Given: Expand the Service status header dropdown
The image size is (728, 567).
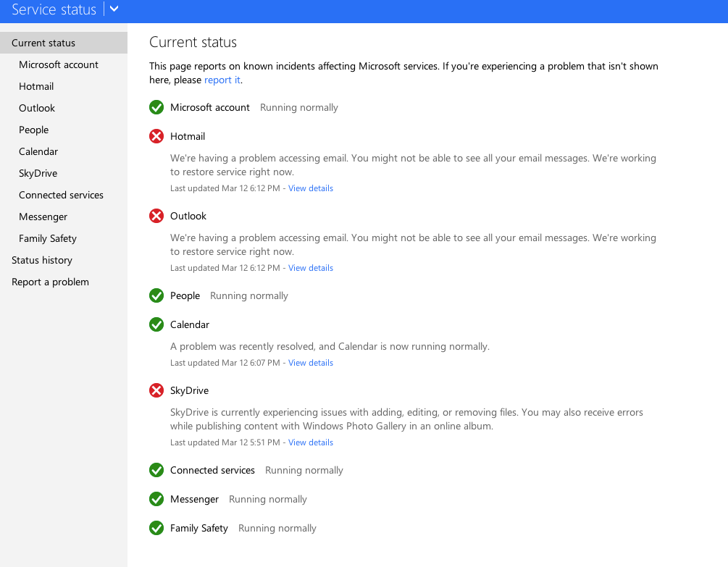Looking at the screenshot, I should (x=114, y=10).
